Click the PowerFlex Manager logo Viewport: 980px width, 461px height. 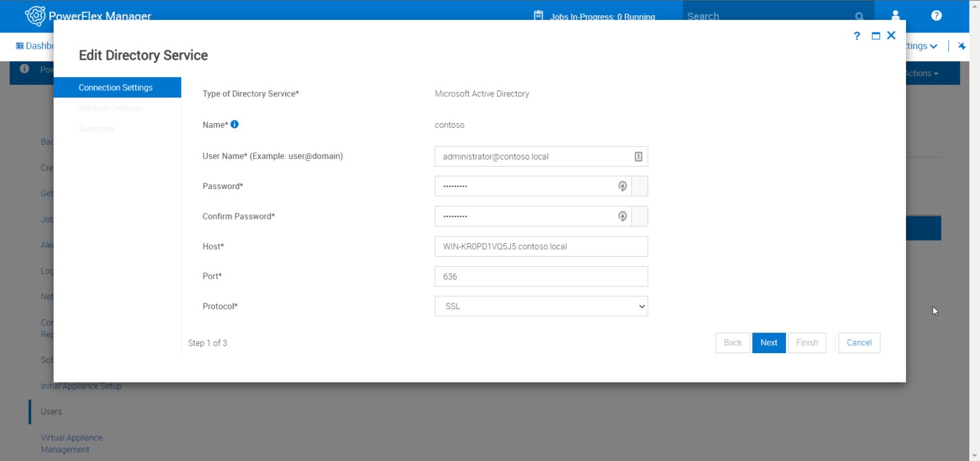point(36,16)
